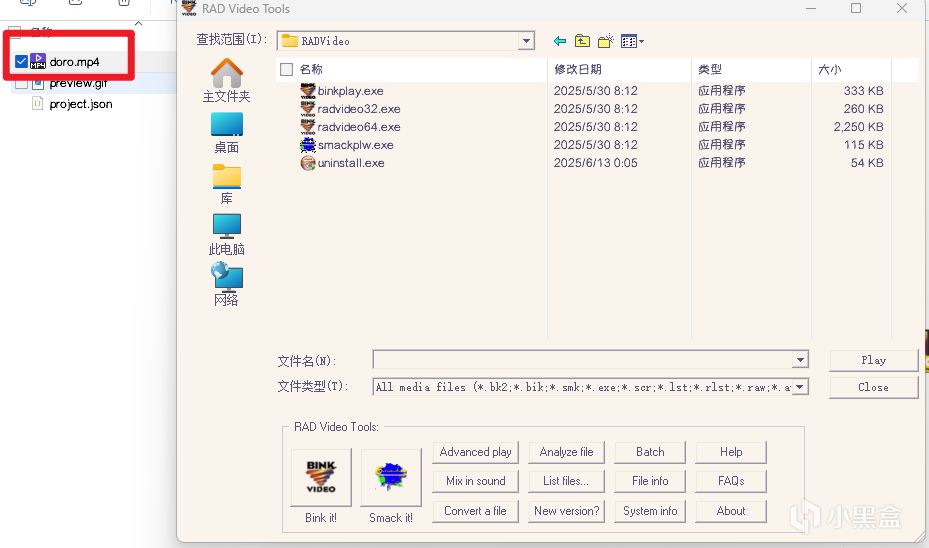
Task: Go up one folder level icon
Action: (x=582, y=41)
